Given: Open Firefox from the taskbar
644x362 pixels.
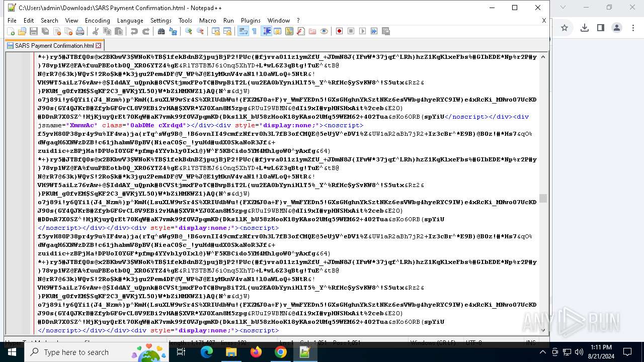Looking at the screenshot, I should pyautogui.click(x=256, y=352).
